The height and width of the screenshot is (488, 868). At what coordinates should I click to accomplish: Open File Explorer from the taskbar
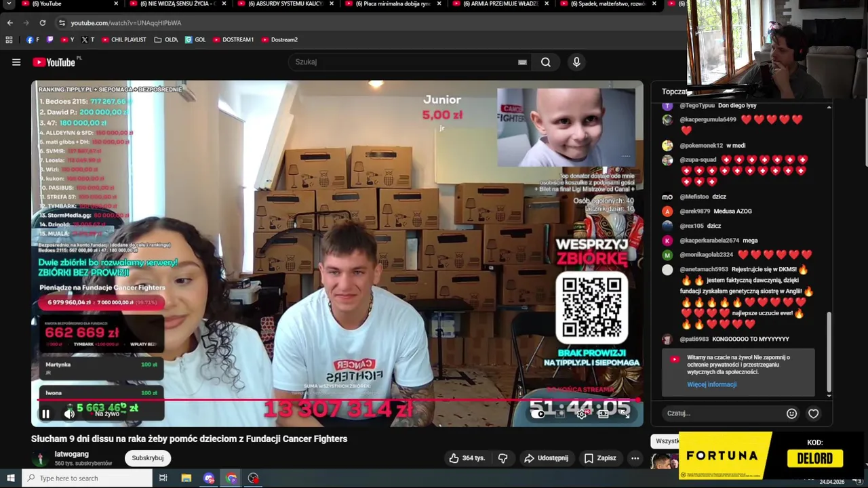[186, 479]
